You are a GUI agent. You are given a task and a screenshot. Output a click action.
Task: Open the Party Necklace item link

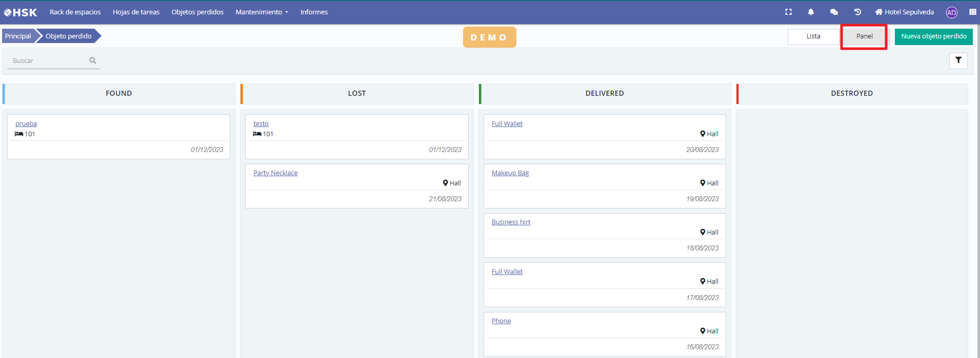tap(275, 173)
